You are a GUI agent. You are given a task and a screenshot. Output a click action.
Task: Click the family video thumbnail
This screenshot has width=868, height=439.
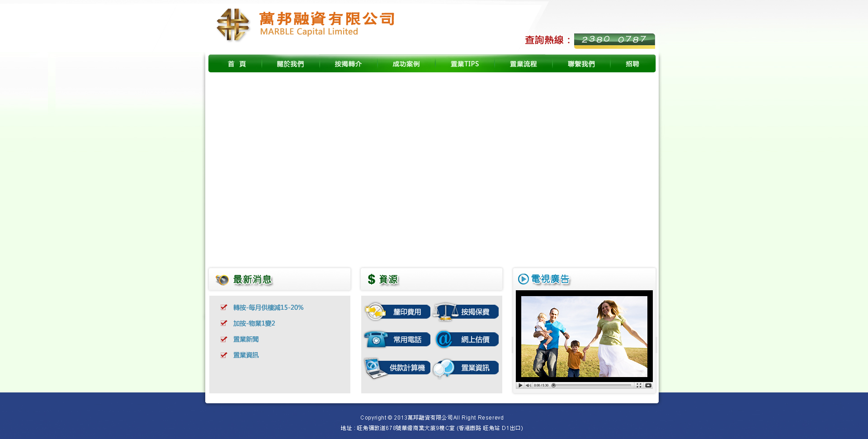pos(584,336)
